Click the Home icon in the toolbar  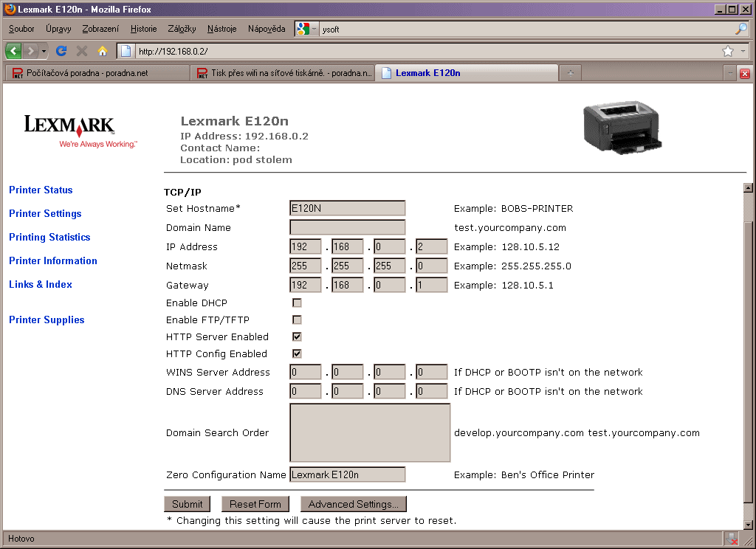coord(103,51)
